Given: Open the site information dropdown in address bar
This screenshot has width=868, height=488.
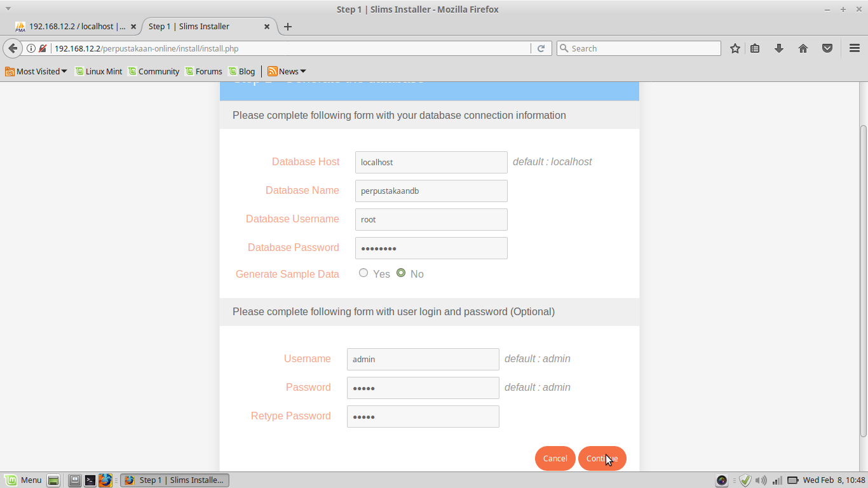Looking at the screenshot, I should pos(31,48).
